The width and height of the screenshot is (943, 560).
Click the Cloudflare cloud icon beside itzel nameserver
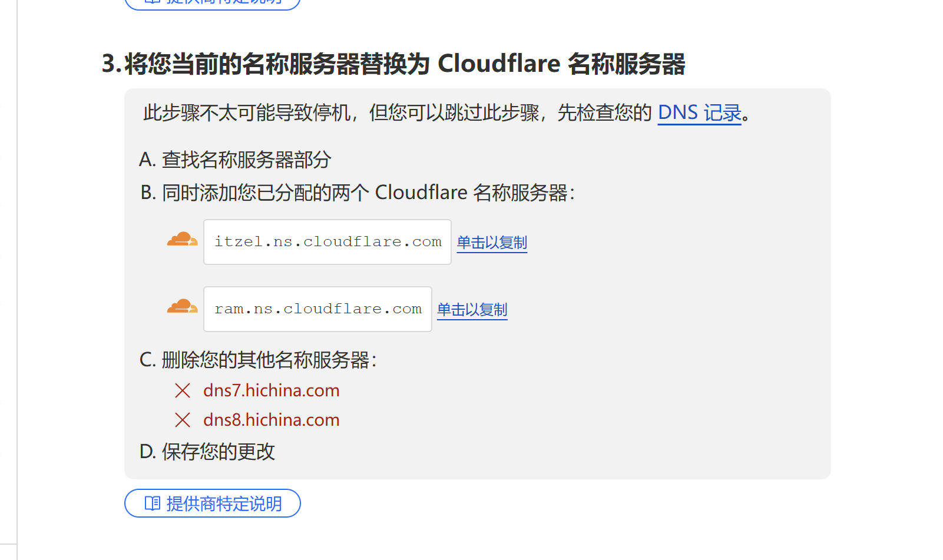[182, 239]
